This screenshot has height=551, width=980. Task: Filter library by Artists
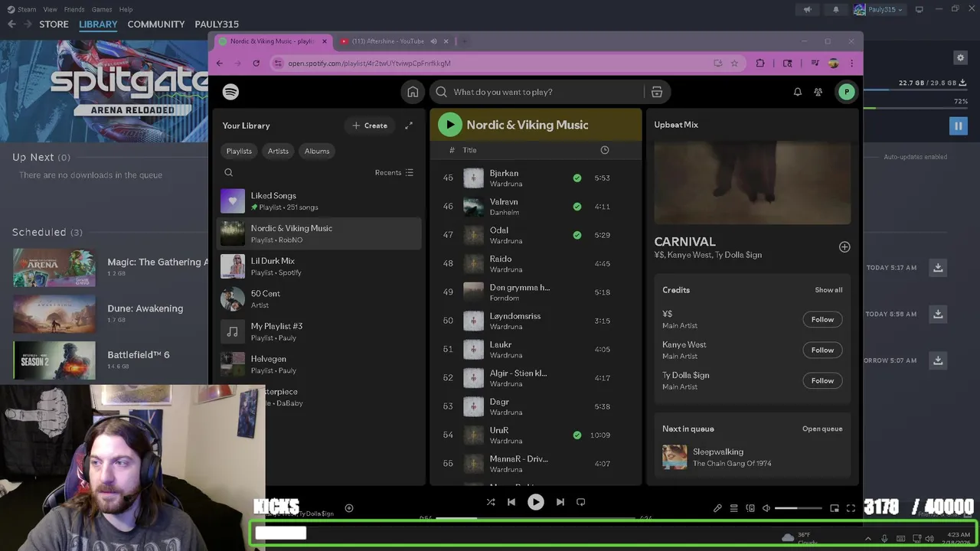point(278,151)
